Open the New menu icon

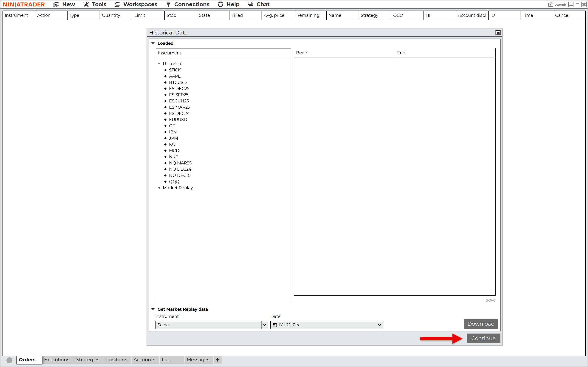tap(56, 4)
